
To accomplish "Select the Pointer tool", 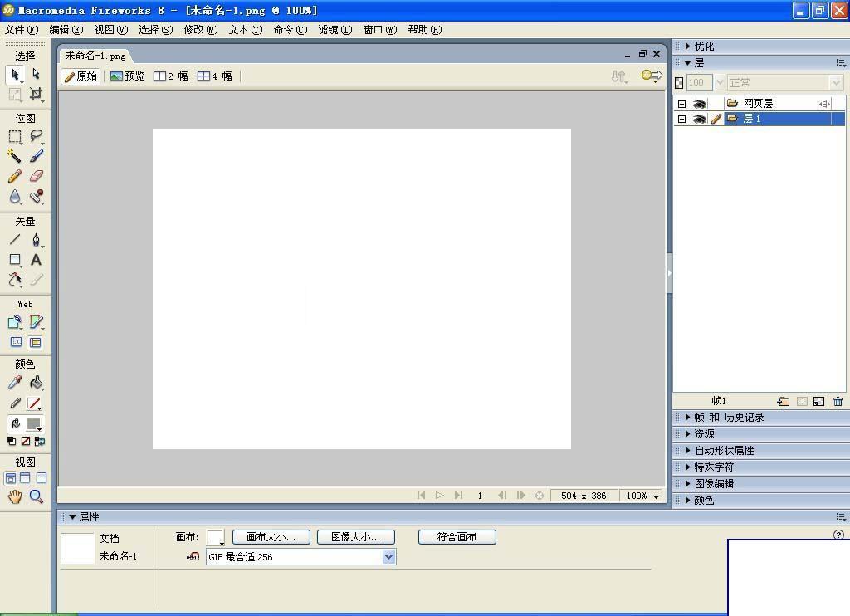I will (x=14, y=75).
